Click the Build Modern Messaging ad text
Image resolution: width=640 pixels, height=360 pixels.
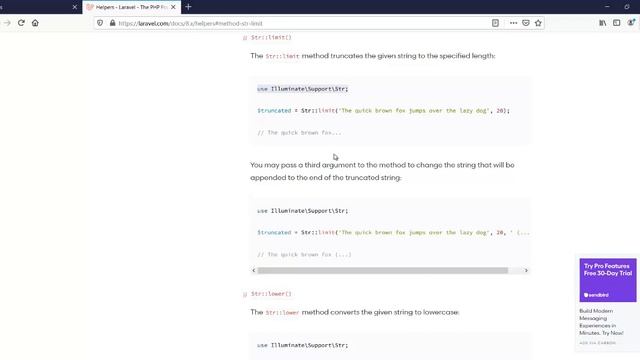pyautogui.click(x=602, y=322)
